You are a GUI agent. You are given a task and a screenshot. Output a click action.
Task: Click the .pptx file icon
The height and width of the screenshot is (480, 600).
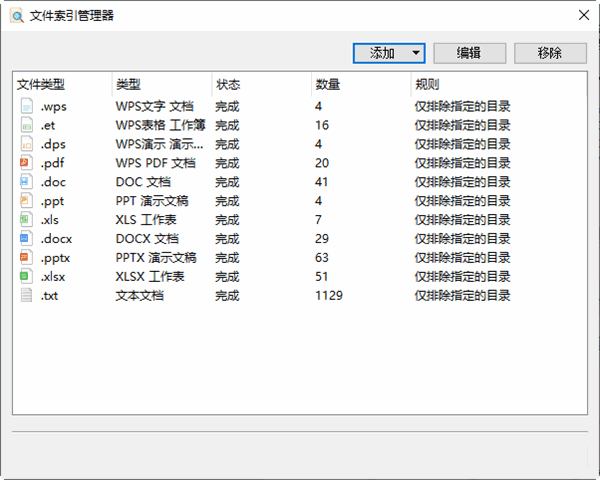[x=26, y=258]
